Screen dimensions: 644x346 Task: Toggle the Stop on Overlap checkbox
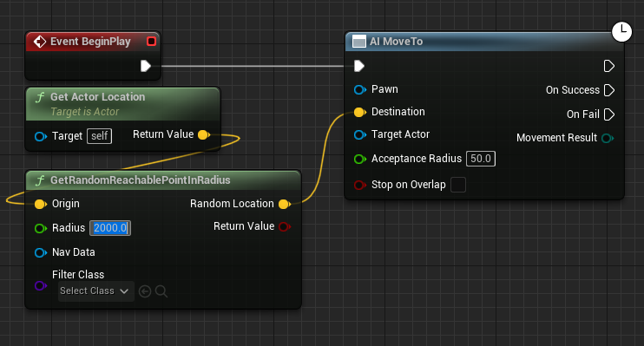coord(458,185)
